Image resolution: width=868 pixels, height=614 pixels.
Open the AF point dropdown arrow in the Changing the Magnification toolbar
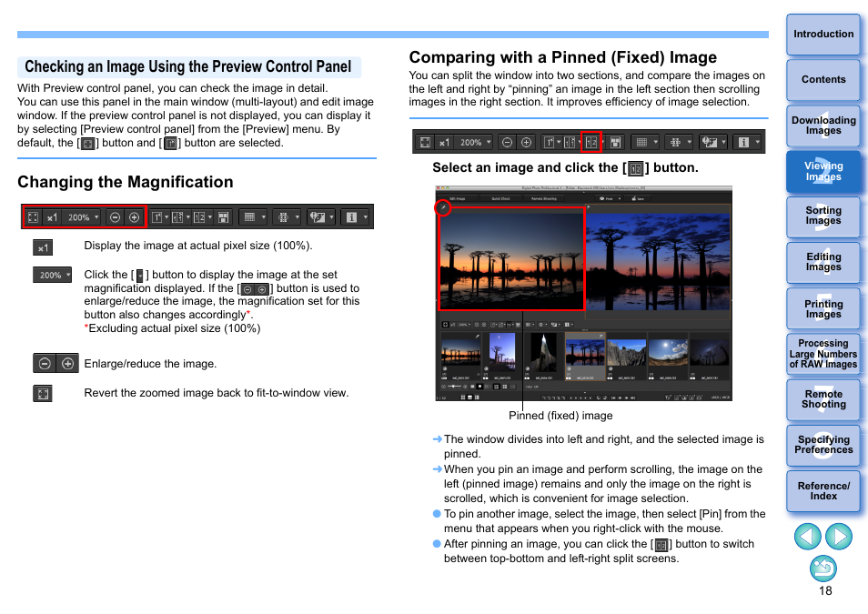click(x=298, y=217)
